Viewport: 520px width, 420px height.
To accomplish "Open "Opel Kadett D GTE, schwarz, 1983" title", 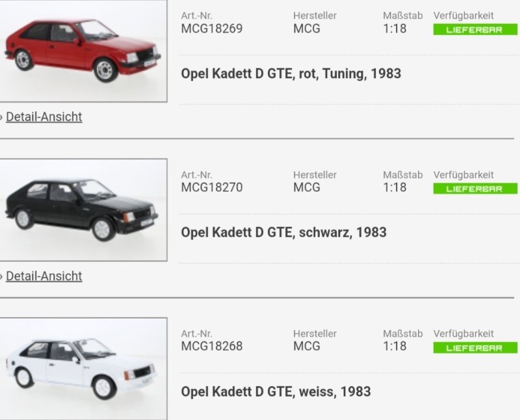I will (x=283, y=232).
